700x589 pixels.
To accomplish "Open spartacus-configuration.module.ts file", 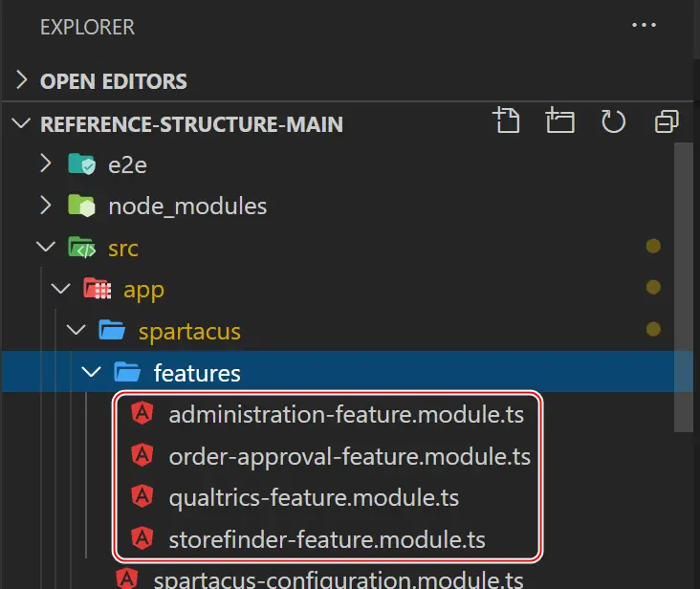I will [338, 579].
